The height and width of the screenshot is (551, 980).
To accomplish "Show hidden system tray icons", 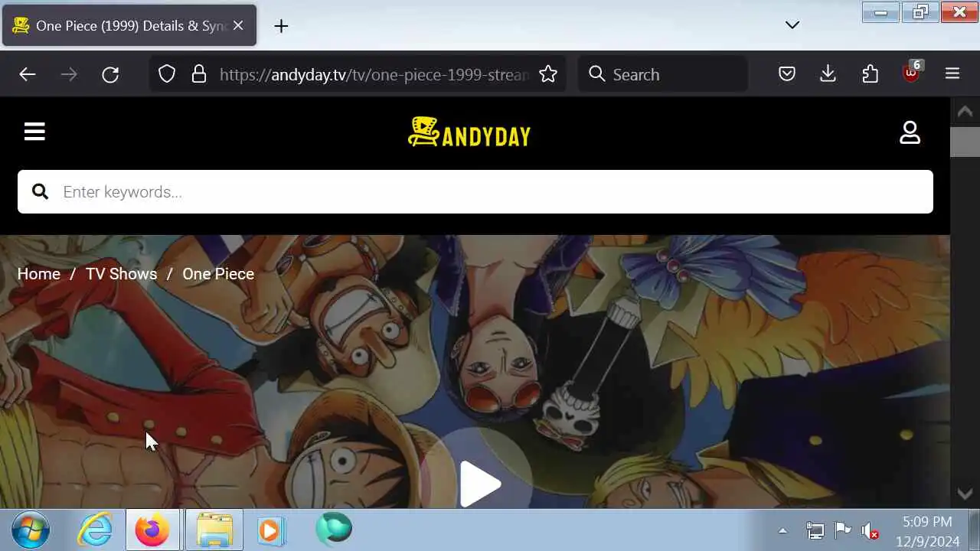I will (782, 530).
